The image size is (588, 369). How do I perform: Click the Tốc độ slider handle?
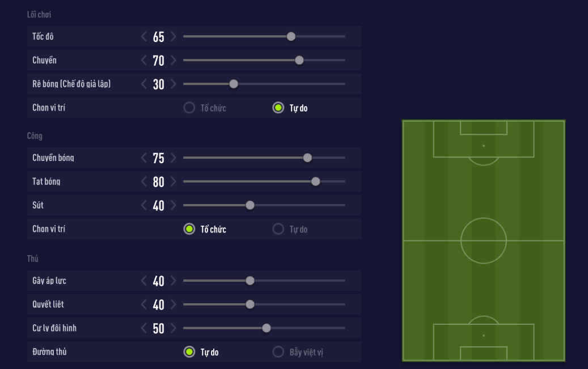(x=291, y=37)
